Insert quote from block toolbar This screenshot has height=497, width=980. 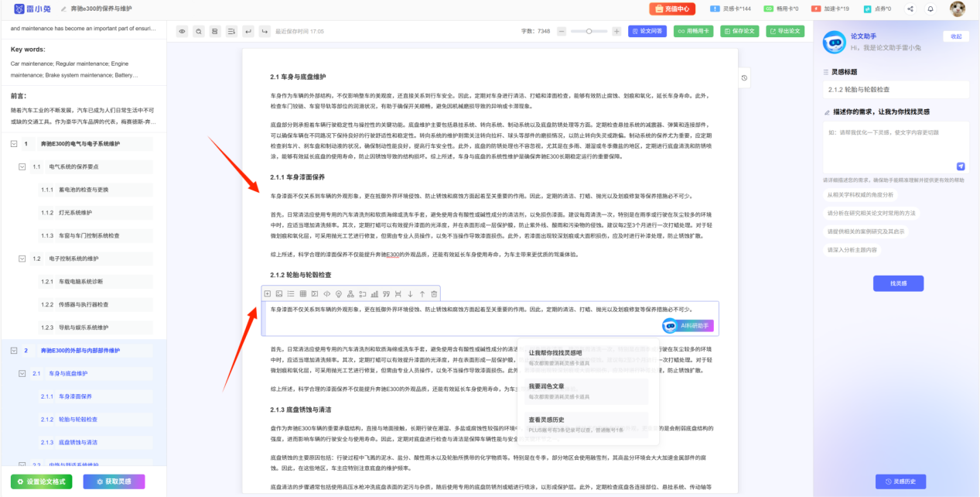tap(386, 293)
